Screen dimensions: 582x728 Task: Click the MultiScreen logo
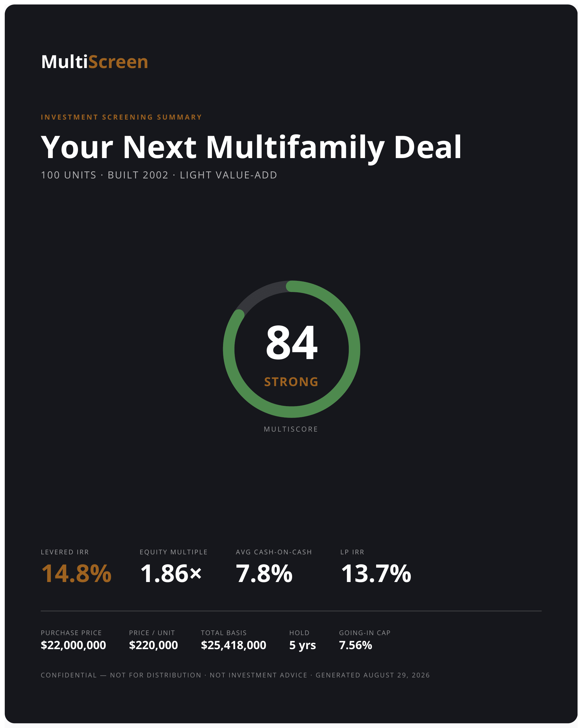click(95, 62)
